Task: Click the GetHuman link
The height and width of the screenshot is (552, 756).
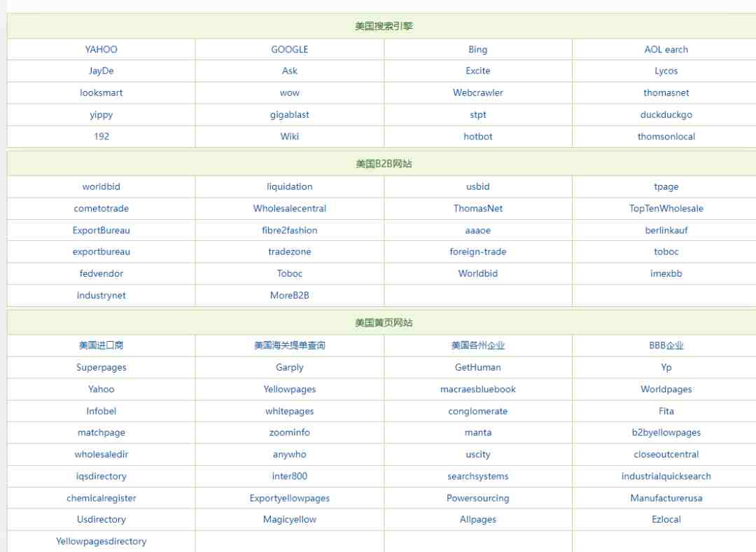Action: [x=478, y=367]
